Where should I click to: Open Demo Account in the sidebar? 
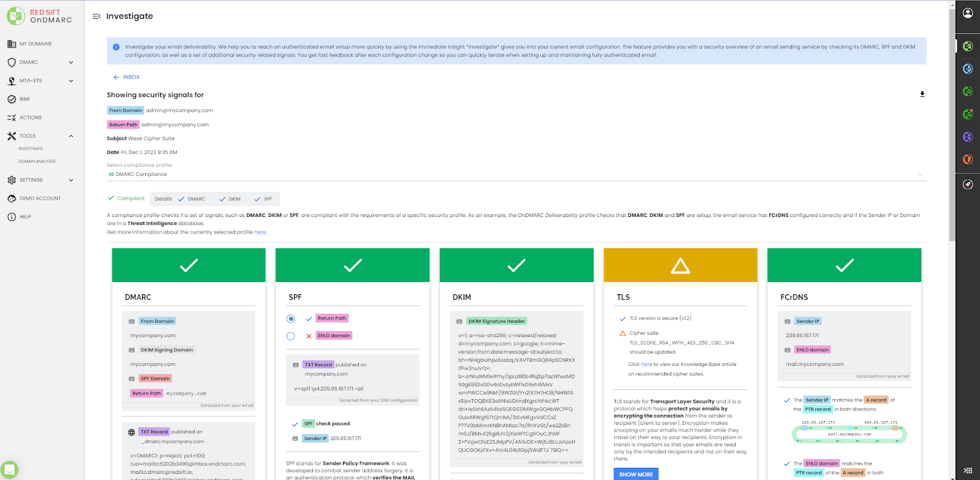40,199
